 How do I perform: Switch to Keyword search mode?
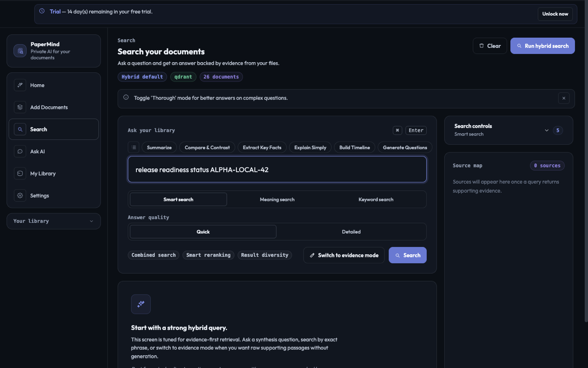point(376,199)
